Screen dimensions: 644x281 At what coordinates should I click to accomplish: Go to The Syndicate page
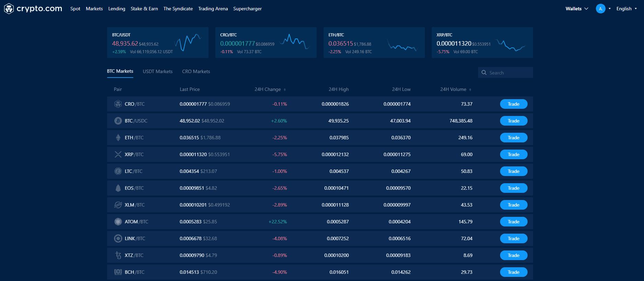(x=178, y=9)
